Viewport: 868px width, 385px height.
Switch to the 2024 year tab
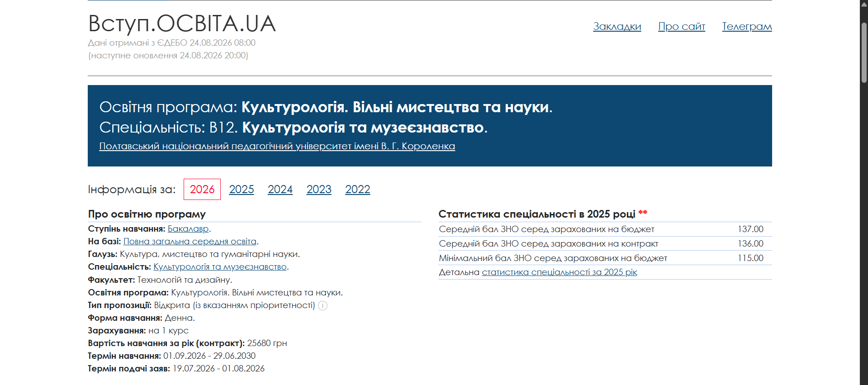click(280, 189)
